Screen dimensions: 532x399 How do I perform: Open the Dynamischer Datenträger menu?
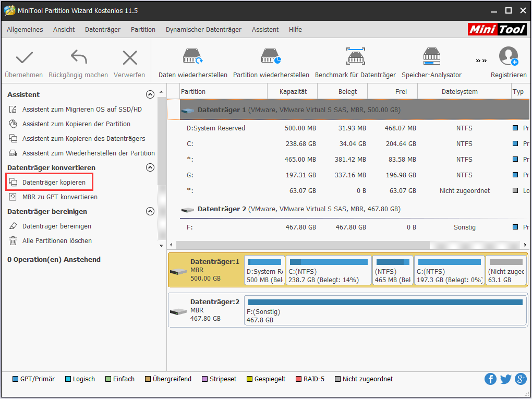(x=203, y=30)
